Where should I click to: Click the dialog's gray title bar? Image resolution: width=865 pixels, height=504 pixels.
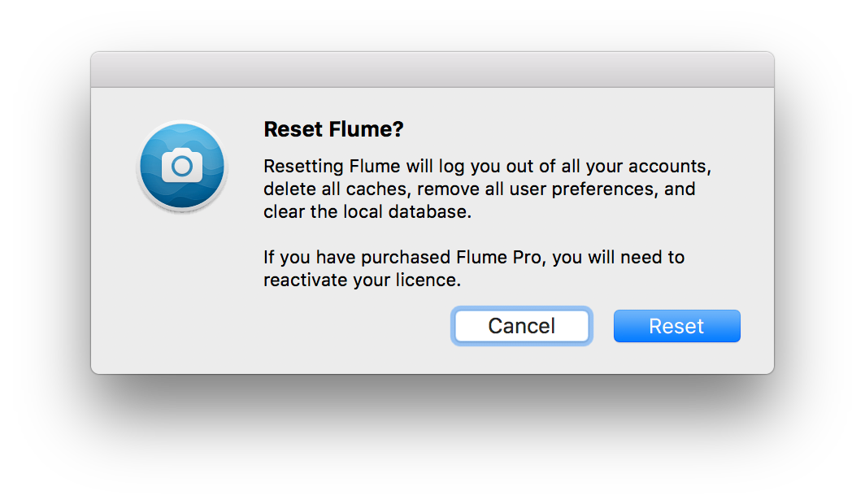click(x=432, y=69)
